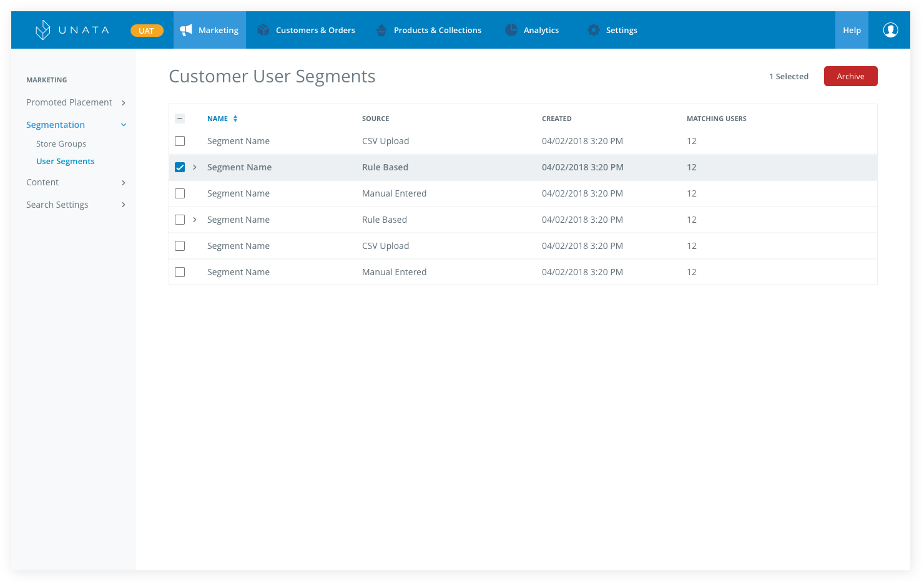Click Segment Name in the selected row
The width and height of the screenshot is (924, 584).
[240, 167]
